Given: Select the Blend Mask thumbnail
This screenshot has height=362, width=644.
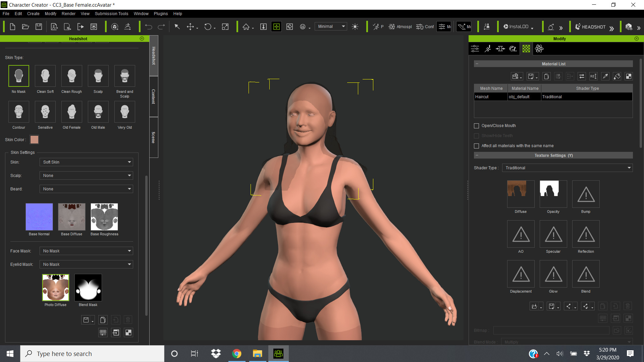Looking at the screenshot, I should point(88,288).
